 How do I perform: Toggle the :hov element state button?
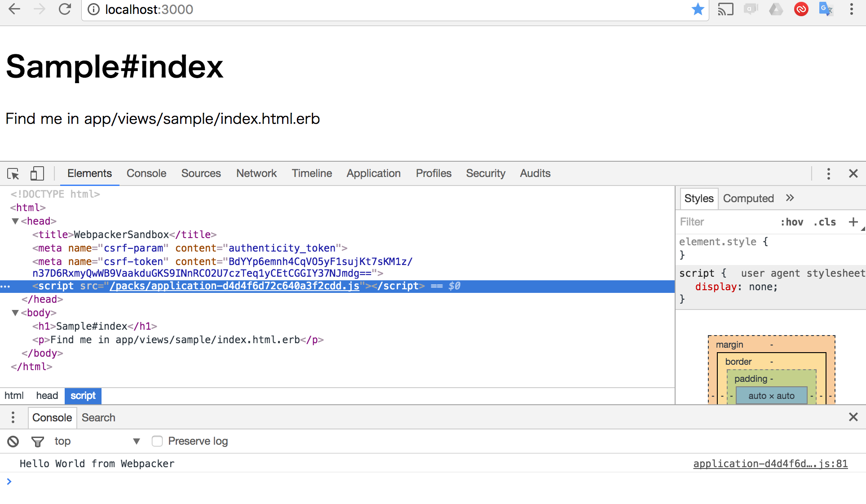pyautogui.click(x=792, y=222)
